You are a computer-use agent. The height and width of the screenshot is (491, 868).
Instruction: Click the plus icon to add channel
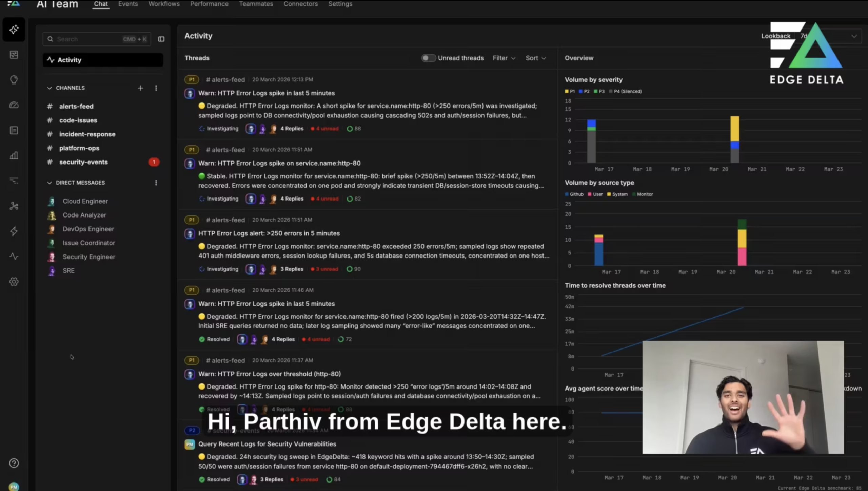[x=140, y=88]
